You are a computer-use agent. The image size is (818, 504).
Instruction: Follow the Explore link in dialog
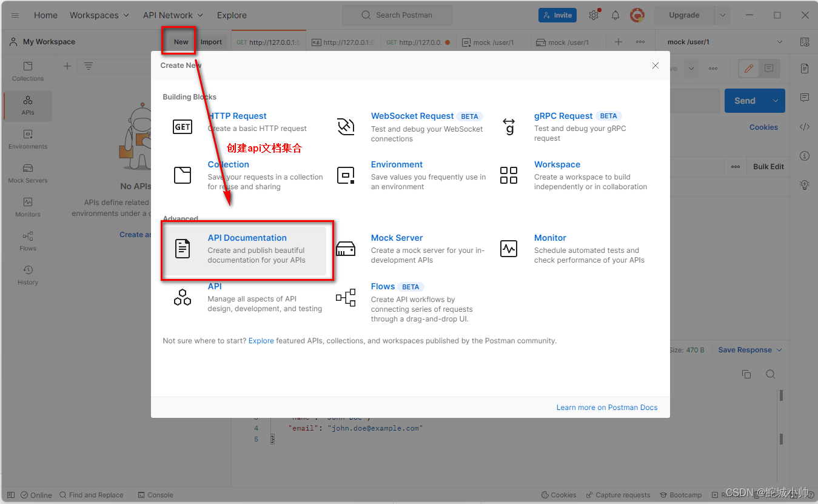click(261, 341)
